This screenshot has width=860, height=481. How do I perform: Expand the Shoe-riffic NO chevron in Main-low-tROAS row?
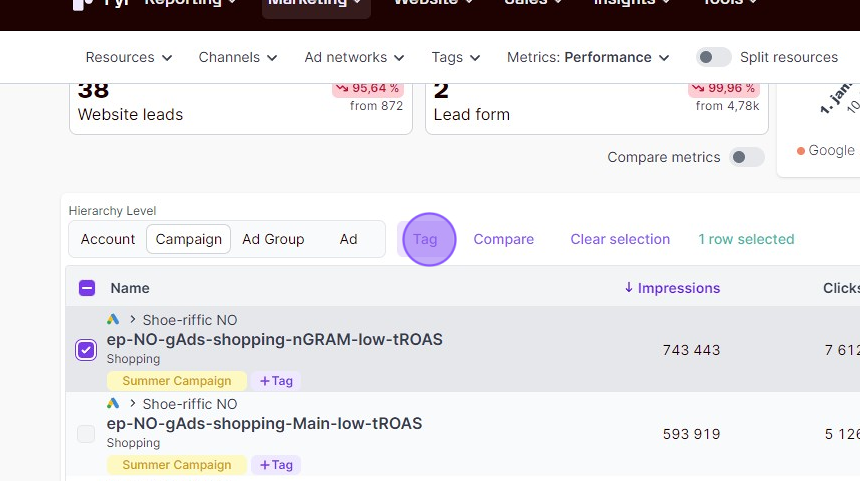pos(133,403)
